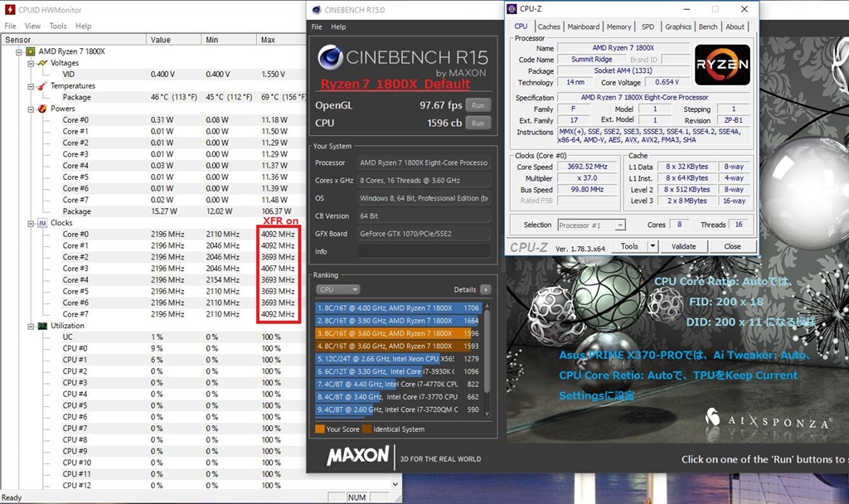The width and height of the screenshot is (849, 504).
Task: Select the CPU tab in CPU-Z
Action: coord(521,26)
